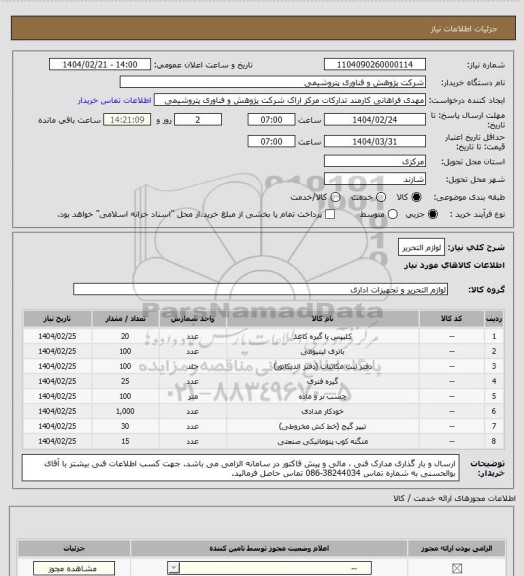Click the date 1404/02/25 in row 4
The image size is (524, 576).
pyautogui.click(x=57, y=382)
